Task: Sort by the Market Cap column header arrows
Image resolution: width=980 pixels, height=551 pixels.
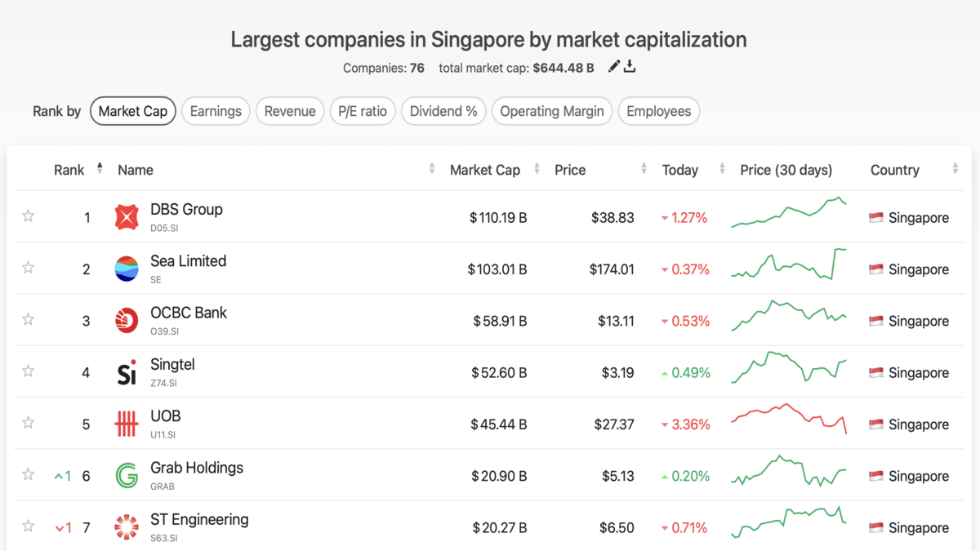Action: [537, 169]
